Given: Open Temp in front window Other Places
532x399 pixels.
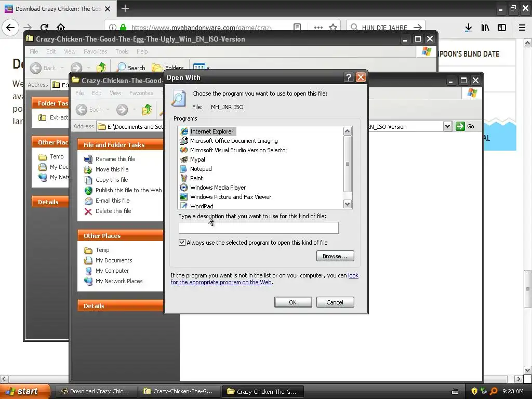Looking at the screenshot, I should click(102, 250).
